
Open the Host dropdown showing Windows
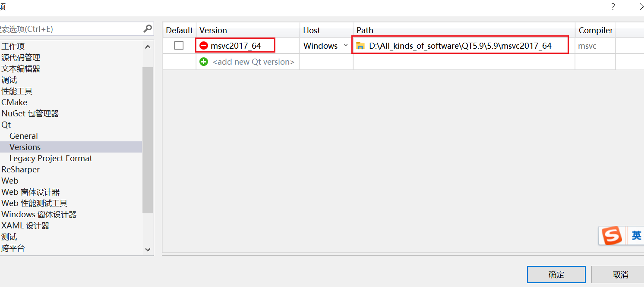(345, 45)
